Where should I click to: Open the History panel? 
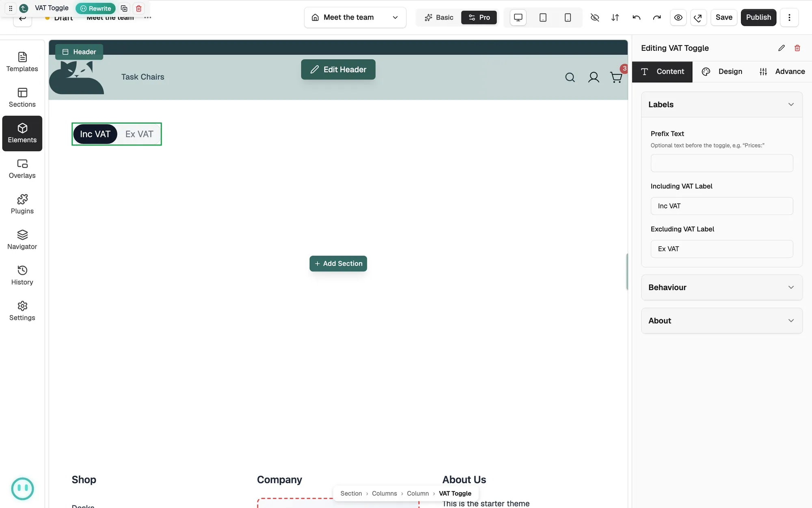point(22,276)
